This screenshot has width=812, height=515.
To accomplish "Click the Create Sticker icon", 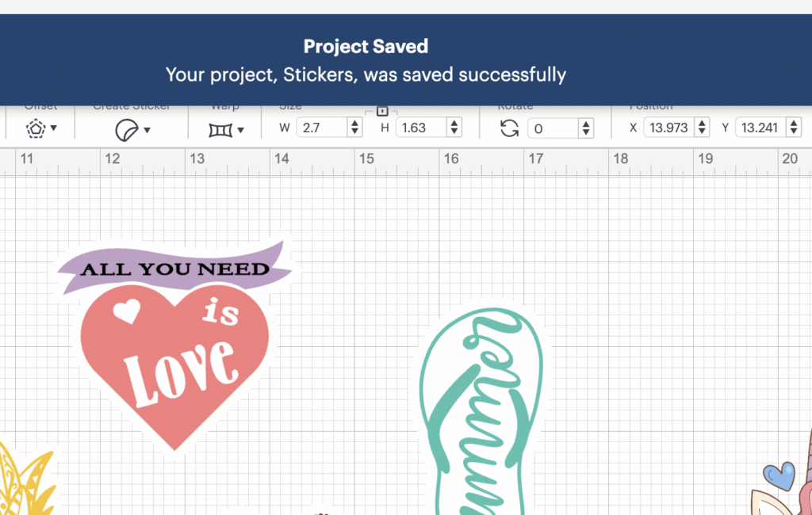I will coord(126,129).
